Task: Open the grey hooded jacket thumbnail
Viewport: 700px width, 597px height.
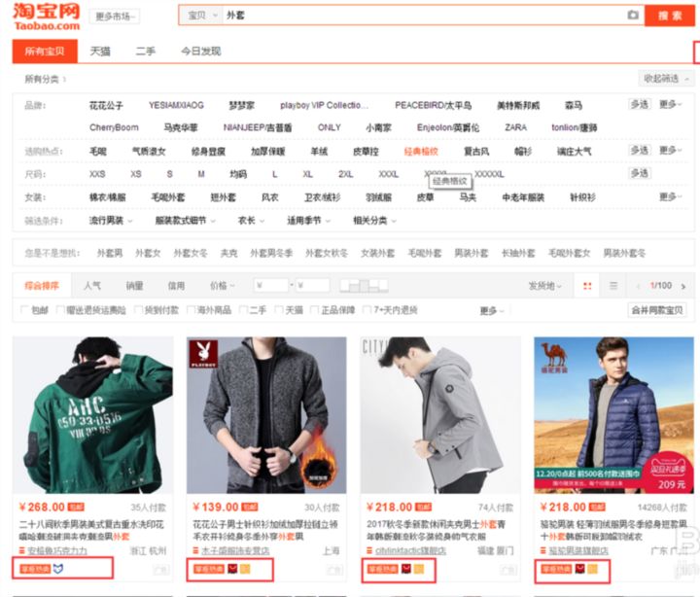Action: click(440, 415)
